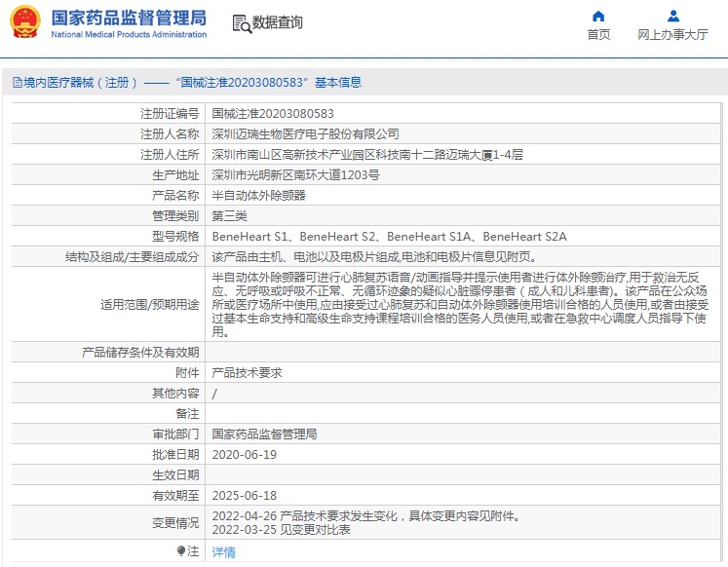728x567 pixels.
Task: Click the 适用范围/预期用途 description paragraph
Action: pyautogui.click(x=460, y=304)
